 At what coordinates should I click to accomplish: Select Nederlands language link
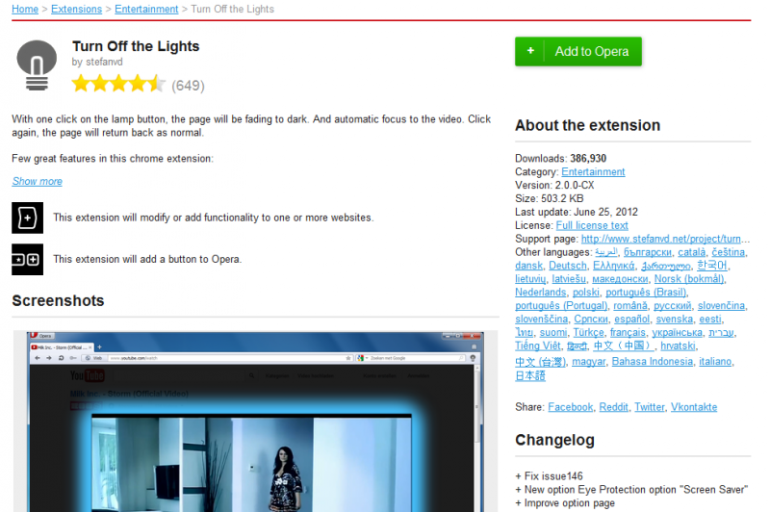coord(541,292)
